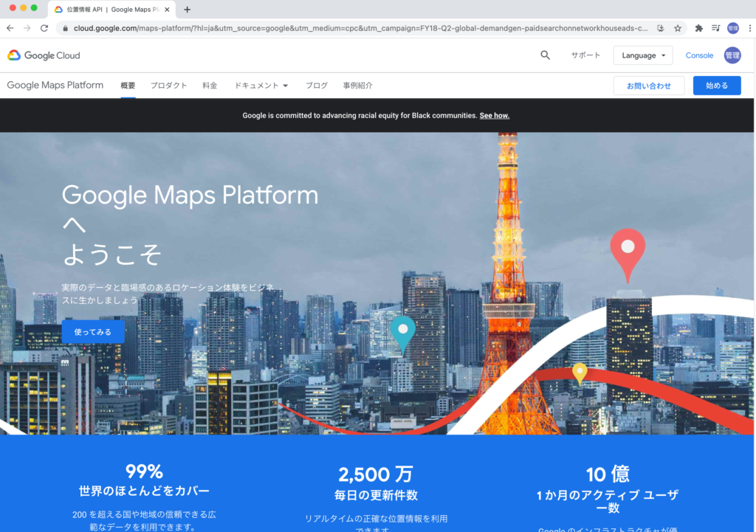Click the See how. link in the banner

pyautogui.click(x=494, y=116)
